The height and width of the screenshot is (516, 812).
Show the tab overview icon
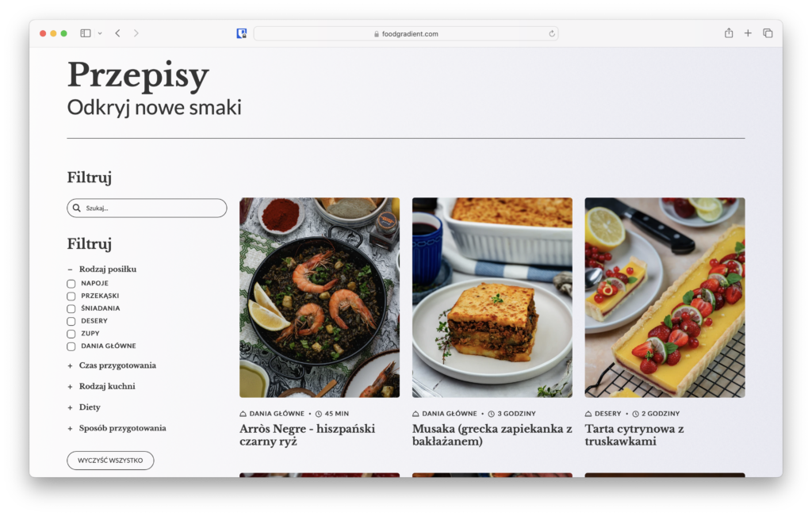pyautogui.click(x=768, y=33)
